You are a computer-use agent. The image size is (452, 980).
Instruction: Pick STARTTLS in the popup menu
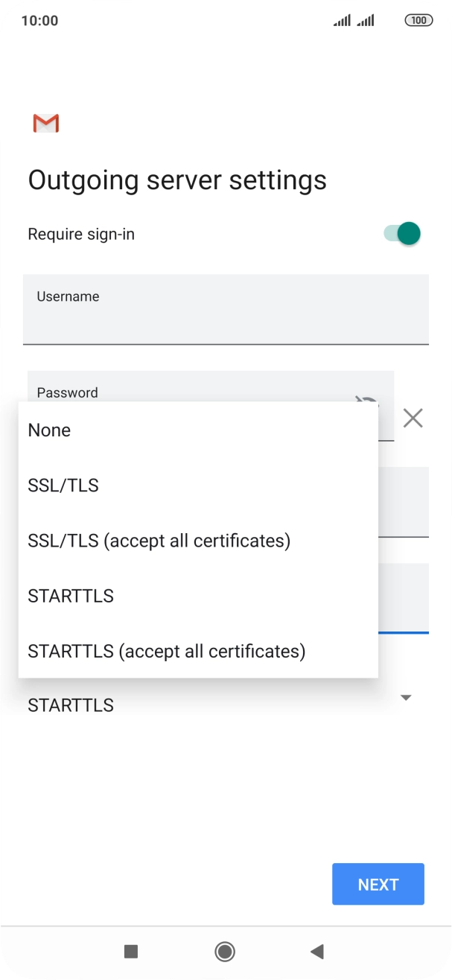pyautogui.click(x=71, y=596)
